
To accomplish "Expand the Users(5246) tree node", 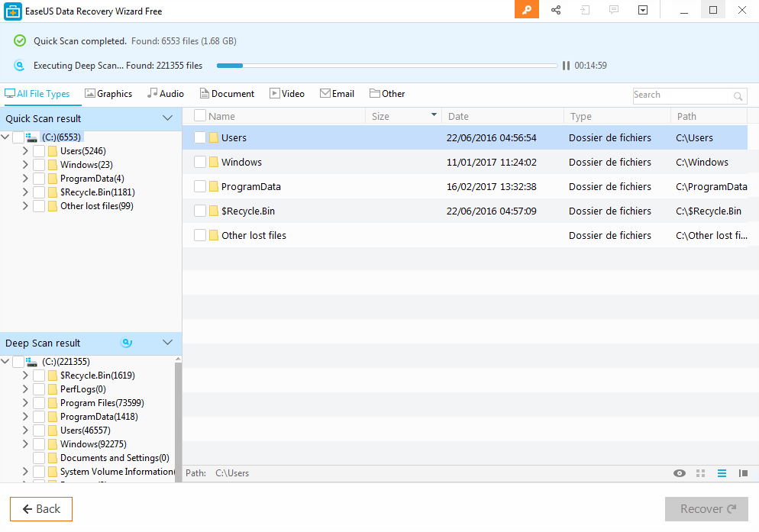I will pyautogui.click(x=25, y=151).
